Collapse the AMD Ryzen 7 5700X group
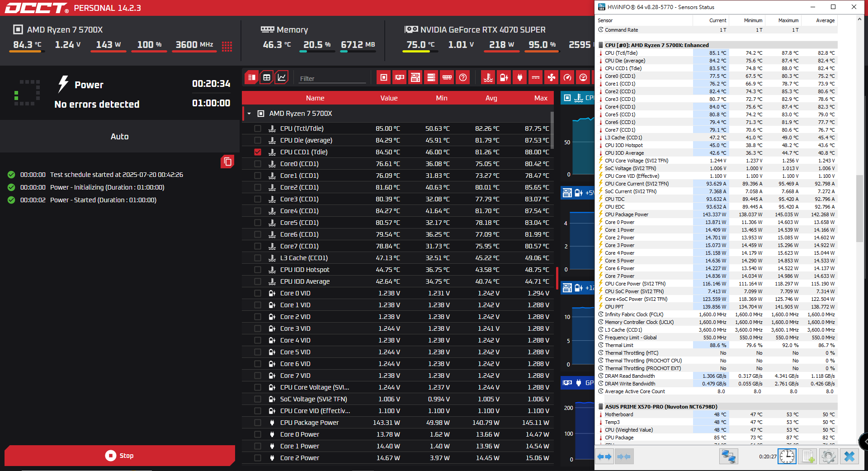This screenshot has width=868, height=471. 249,114
